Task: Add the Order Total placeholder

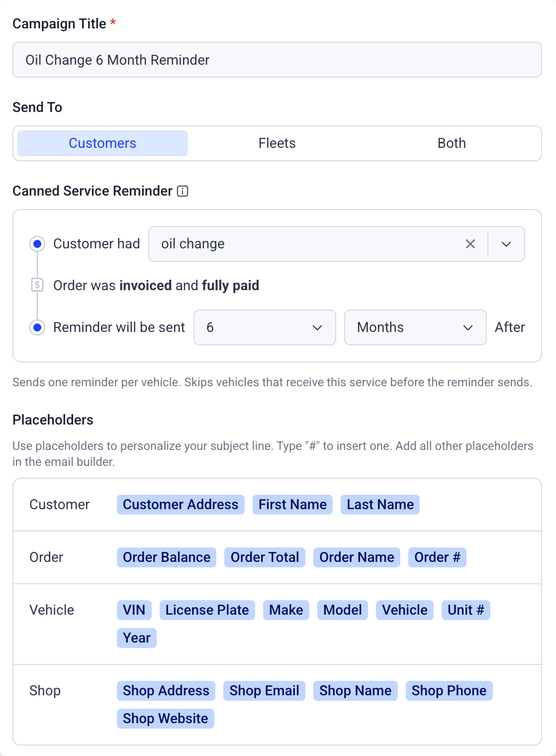Action: tap(265, 557)
